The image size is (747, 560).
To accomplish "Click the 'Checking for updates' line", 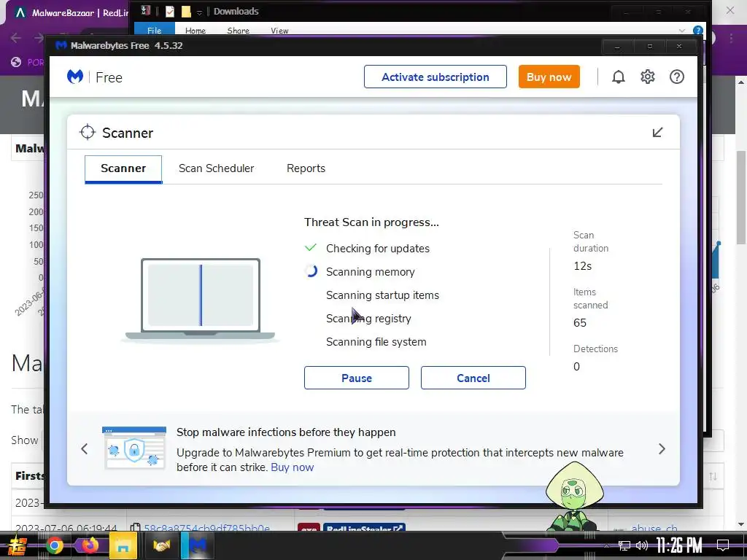I will (377, 249).
